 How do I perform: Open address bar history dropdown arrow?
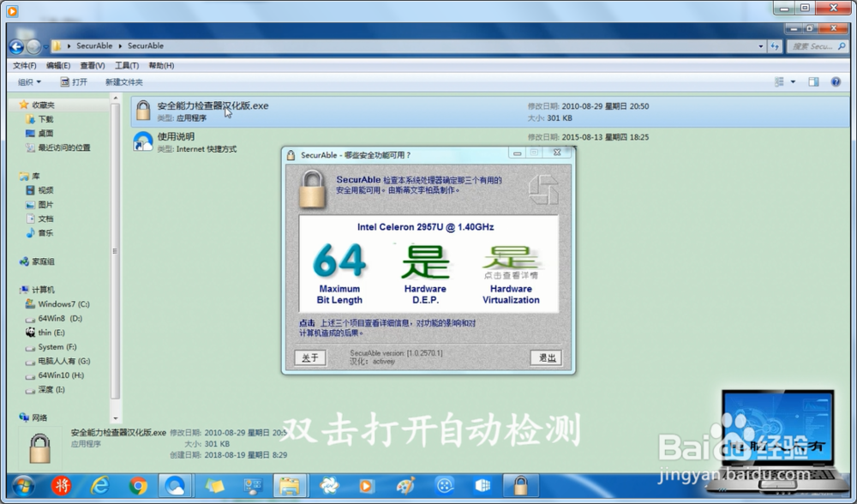[x=761, y=46]
